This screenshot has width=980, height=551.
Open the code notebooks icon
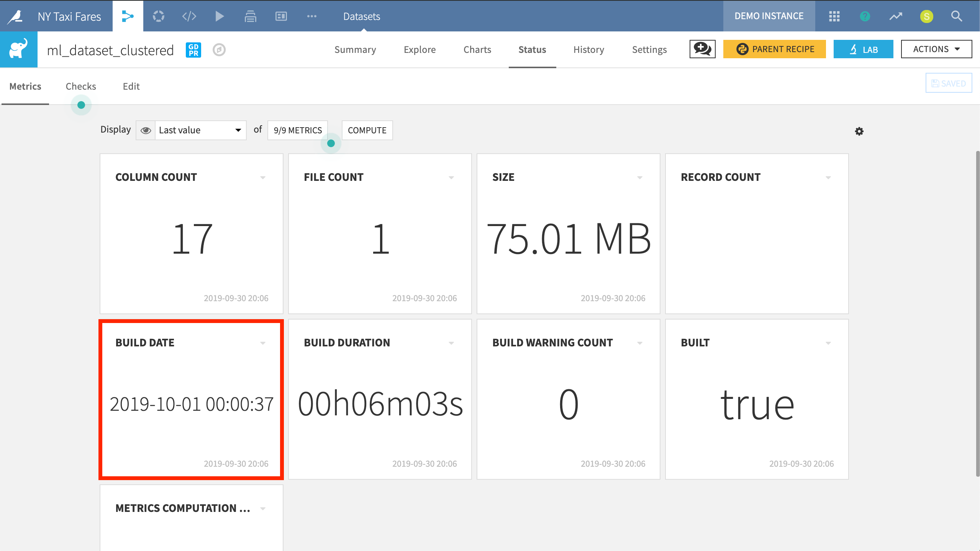(189, 16)
